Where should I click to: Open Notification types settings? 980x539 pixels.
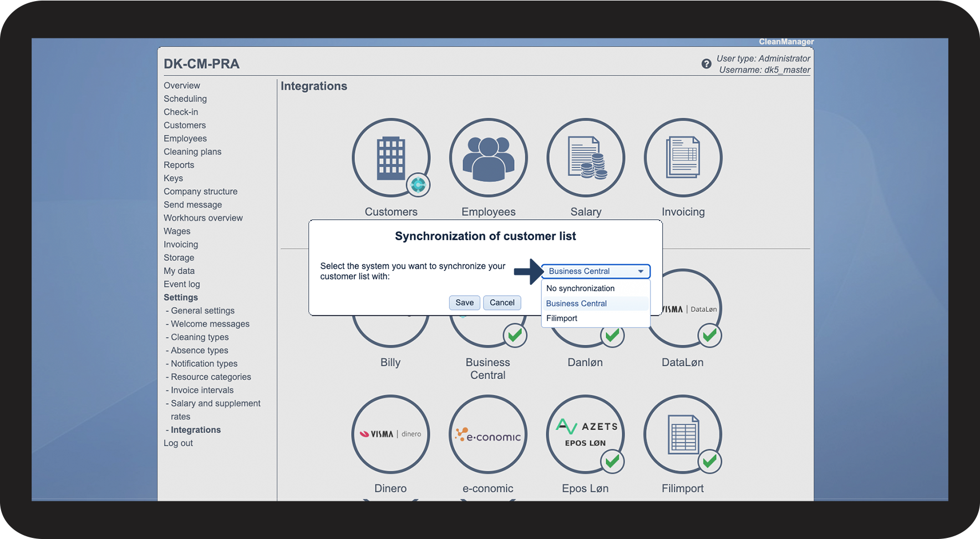coord(204,364)
